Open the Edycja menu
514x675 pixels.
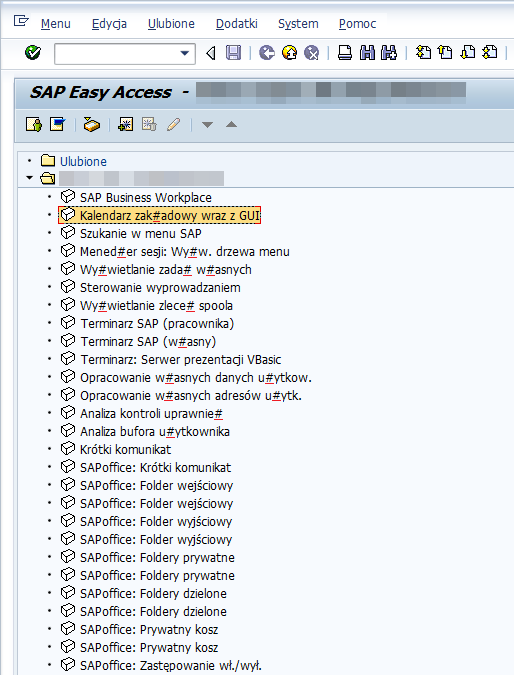109,24
